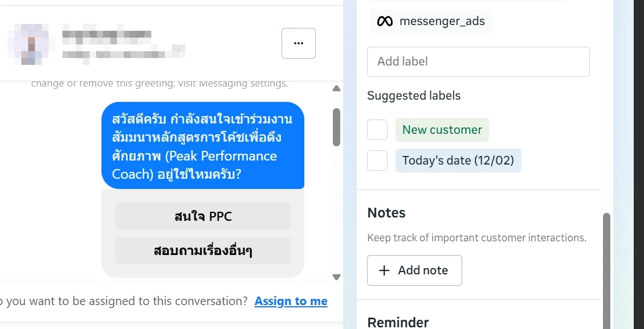Image resolution: width=644 pixels, height=329 pixels.
Task: Click the plus icon on Add note
Action: [x=384, y=270]
